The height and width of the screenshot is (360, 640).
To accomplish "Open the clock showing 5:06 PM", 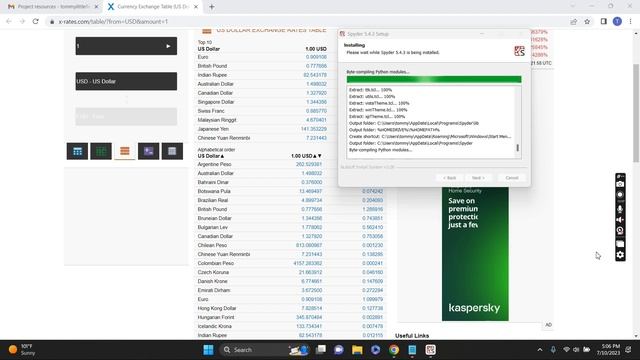I will point(608,349).
